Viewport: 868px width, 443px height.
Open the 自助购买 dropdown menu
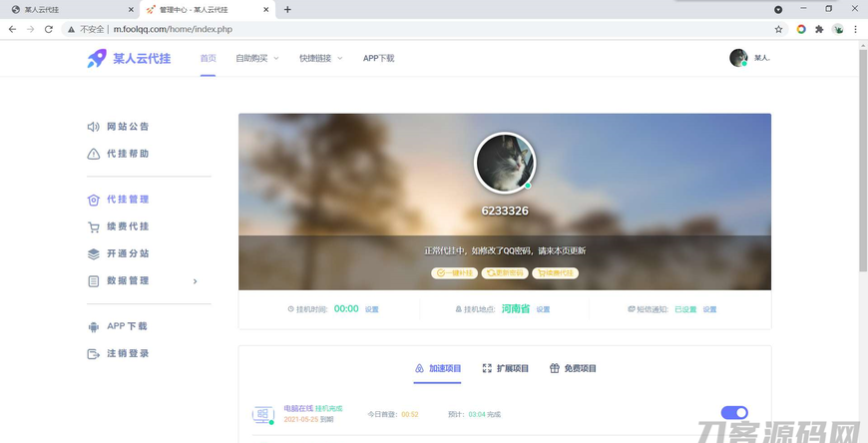pyautogui.click(x=256, y=59)
